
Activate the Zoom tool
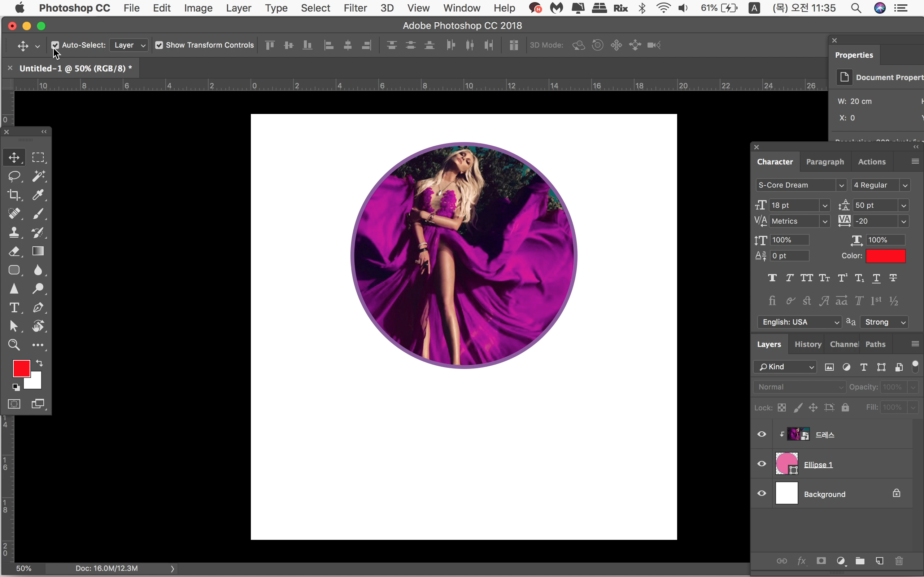pyautogui.click(x=14, y=345)
